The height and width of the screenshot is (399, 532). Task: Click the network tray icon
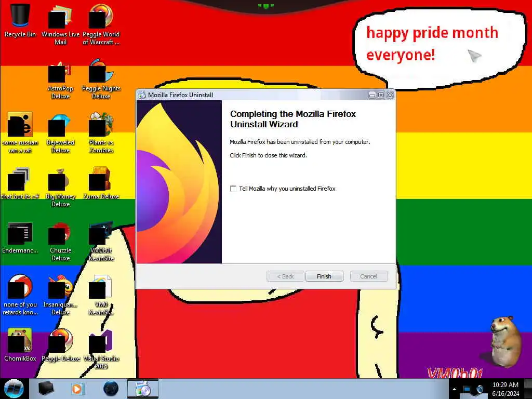point(467,389)
